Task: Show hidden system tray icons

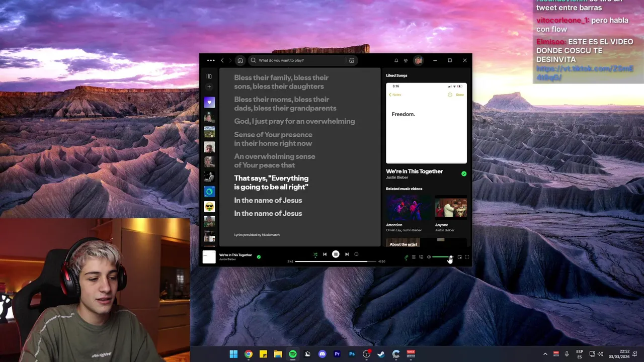Action: pos(545,354)
